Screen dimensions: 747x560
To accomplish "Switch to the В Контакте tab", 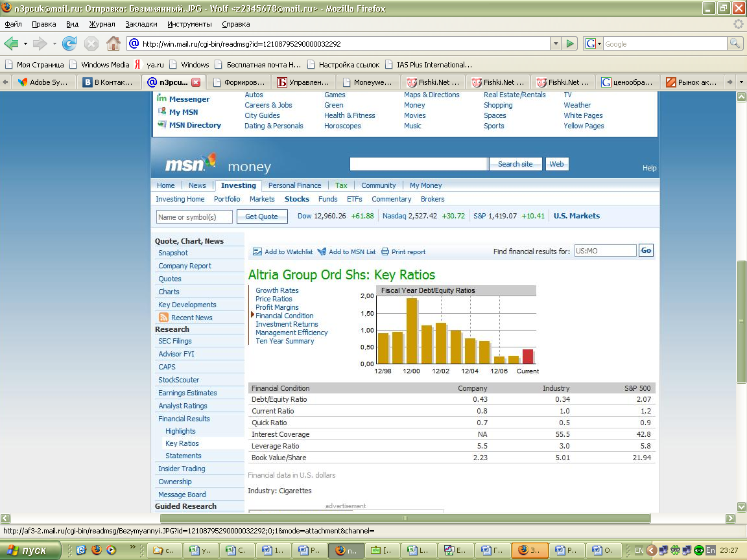I will 109,82.
